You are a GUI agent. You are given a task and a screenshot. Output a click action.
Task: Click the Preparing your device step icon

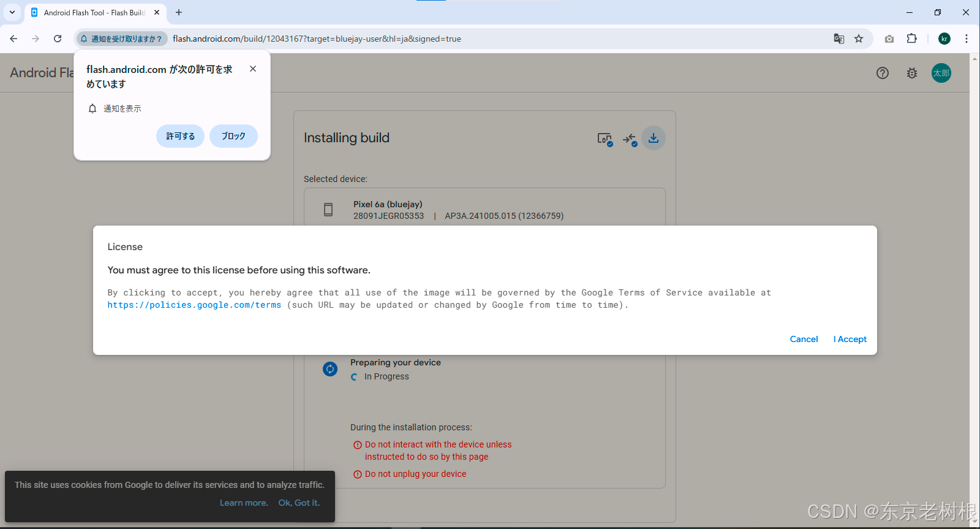coord(330,369)
